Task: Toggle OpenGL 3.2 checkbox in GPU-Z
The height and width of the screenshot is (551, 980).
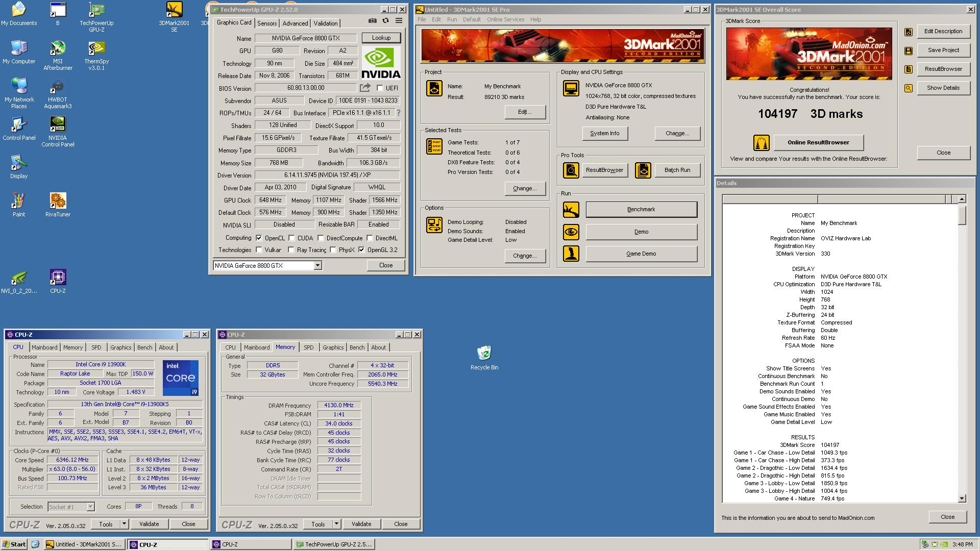Action: pos(361,250)
